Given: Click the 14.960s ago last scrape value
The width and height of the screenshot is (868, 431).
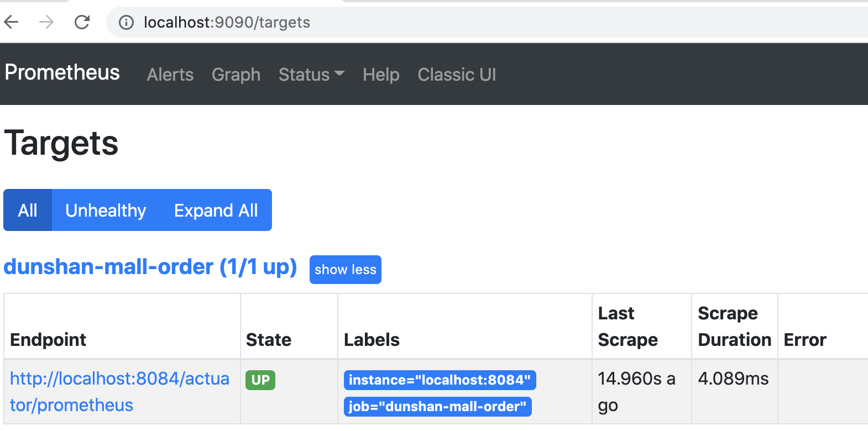Looking at the screenshot, I should (x=636, y=392).
